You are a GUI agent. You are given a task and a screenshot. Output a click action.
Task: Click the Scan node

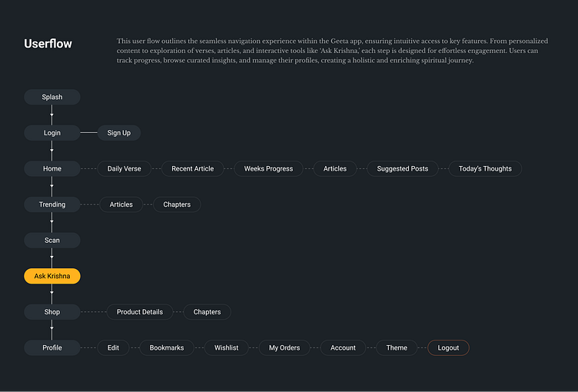click(x=52, y=241)
